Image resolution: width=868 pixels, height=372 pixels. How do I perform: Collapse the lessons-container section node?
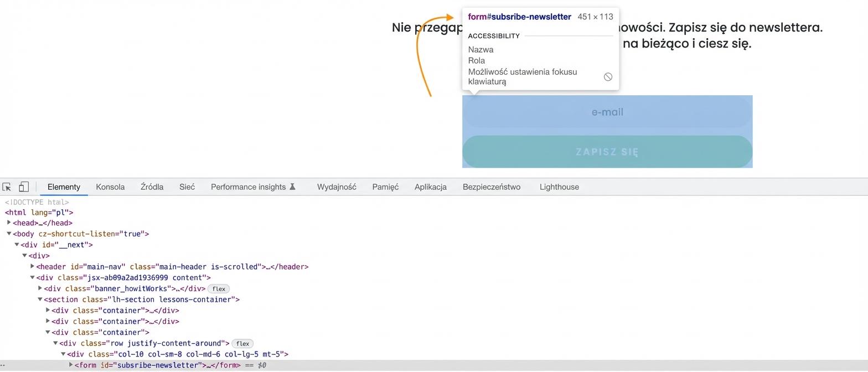[x=40, y=299]
